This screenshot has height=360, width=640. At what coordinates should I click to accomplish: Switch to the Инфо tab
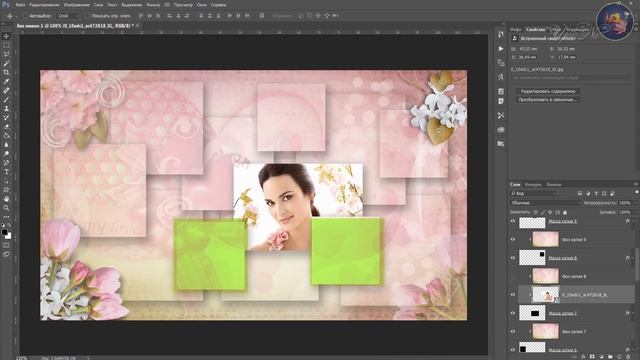pos(516,29)
